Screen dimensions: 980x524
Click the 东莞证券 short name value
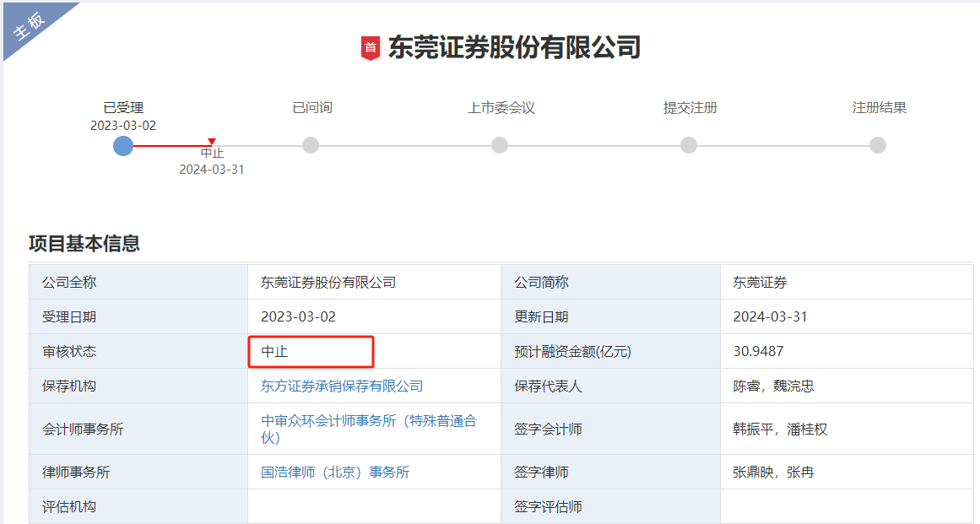(x=760, y=283)
